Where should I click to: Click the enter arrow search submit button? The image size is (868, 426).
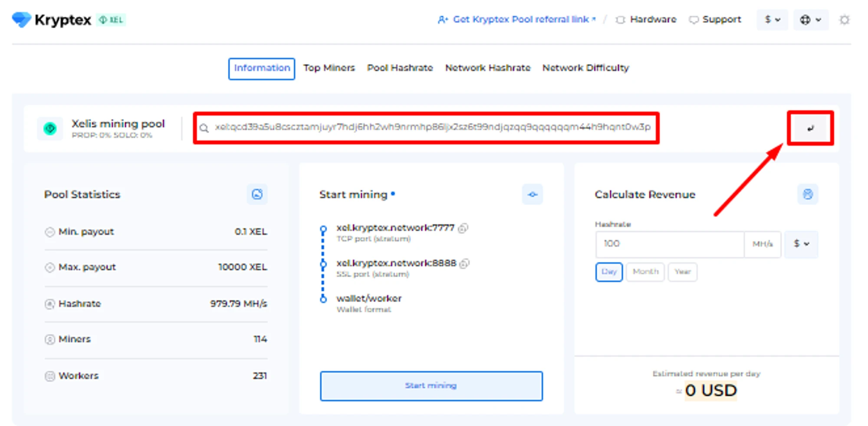pos(810,128)
